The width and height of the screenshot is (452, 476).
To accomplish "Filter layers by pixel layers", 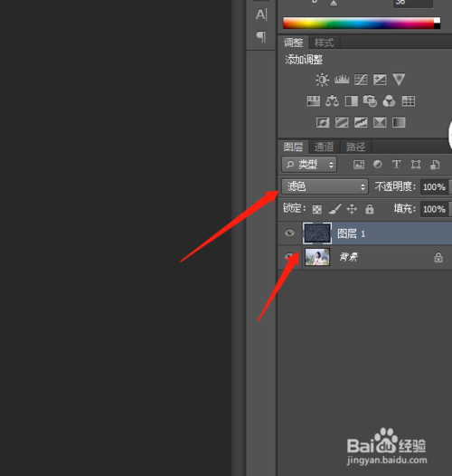I will (x=359, y=165).
